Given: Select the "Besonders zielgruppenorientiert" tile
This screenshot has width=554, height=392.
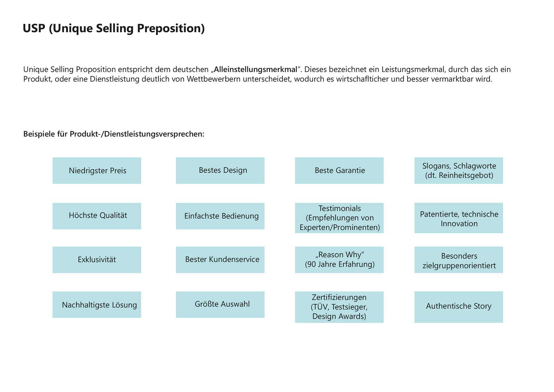Looking at the screenshot, I should (x=458, y=260).
